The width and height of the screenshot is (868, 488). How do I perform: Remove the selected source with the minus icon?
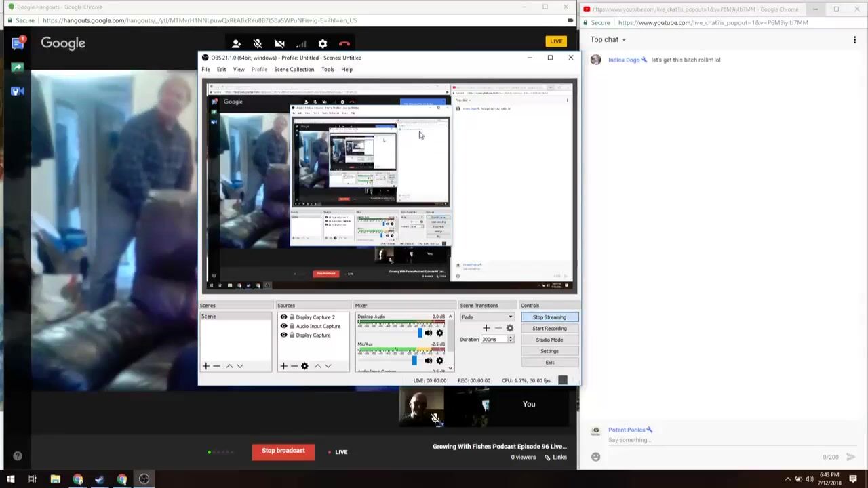coord(294,366)
